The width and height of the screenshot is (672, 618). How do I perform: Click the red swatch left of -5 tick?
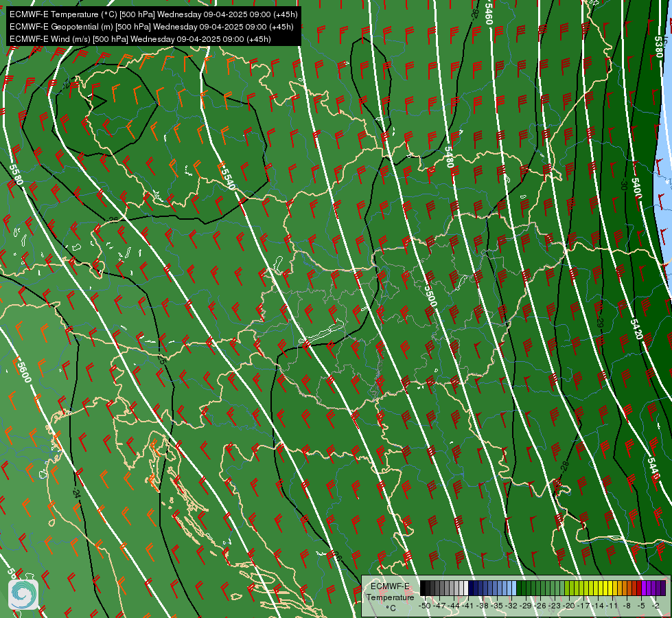[639, 588]
